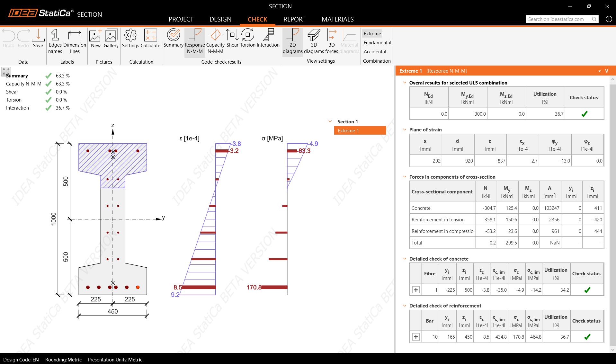The height and width of the screenshot is (364, 616).
Task: Expand fibre 1 row in concrete check
Action: (x=416, y=290)
